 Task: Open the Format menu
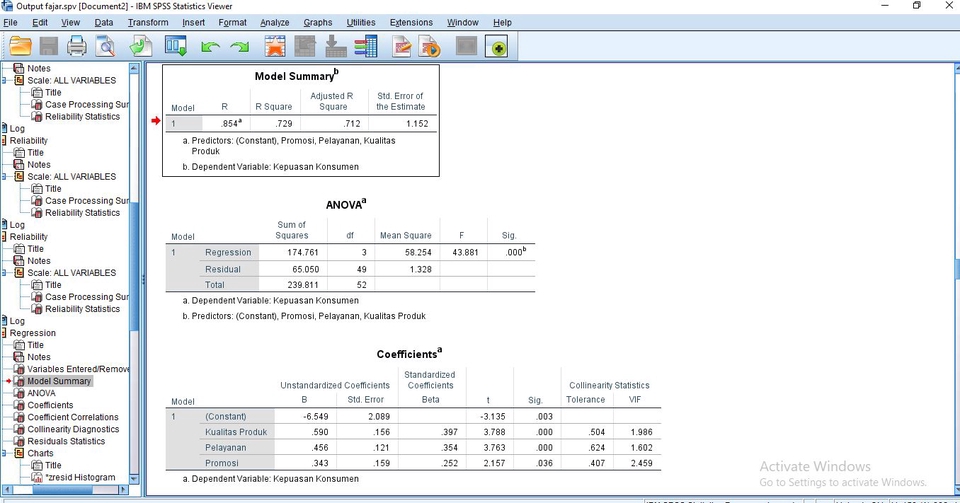coord(232,22)
